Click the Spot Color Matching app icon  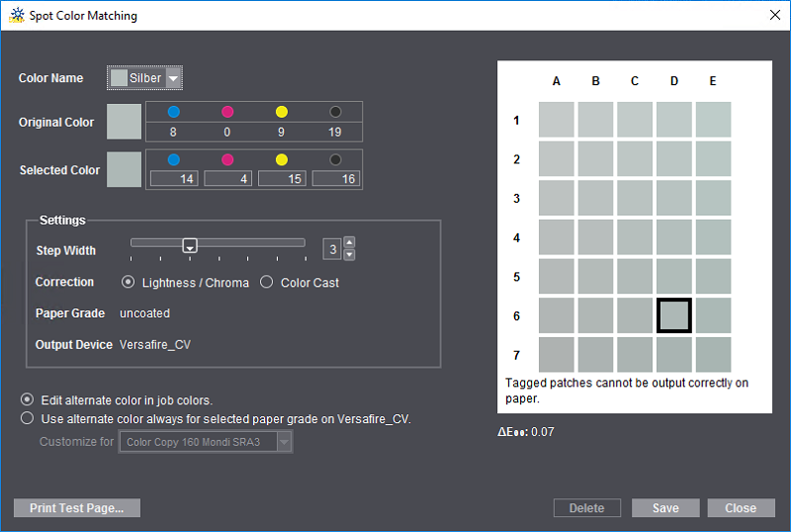[17, 16]
